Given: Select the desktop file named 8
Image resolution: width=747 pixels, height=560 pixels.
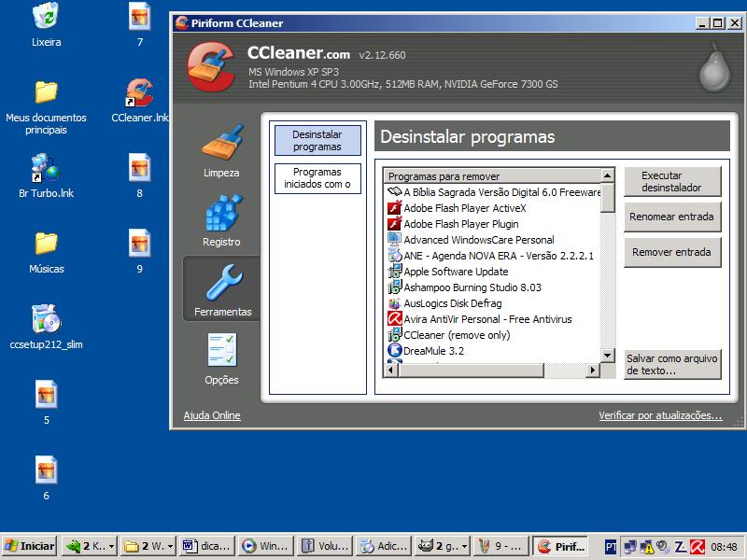Looking at the screenshot, I should pyautogui.click(x=139, y=175).
